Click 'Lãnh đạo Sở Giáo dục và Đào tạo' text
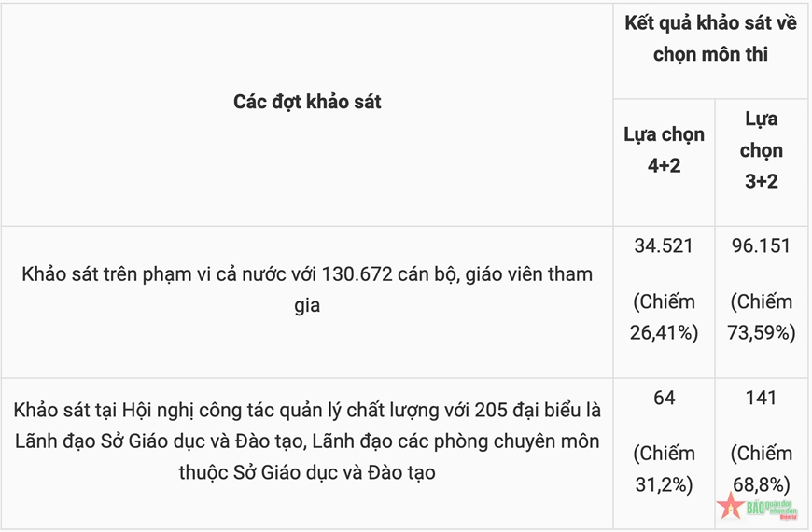Screen dimensions: 812x532 pyautogui.click(x=159, y=441)
